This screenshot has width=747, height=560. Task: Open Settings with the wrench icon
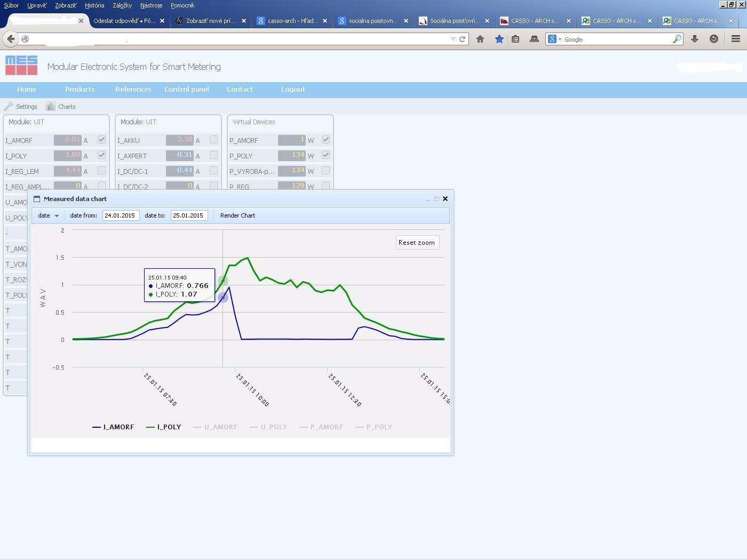tap(9, 106)
